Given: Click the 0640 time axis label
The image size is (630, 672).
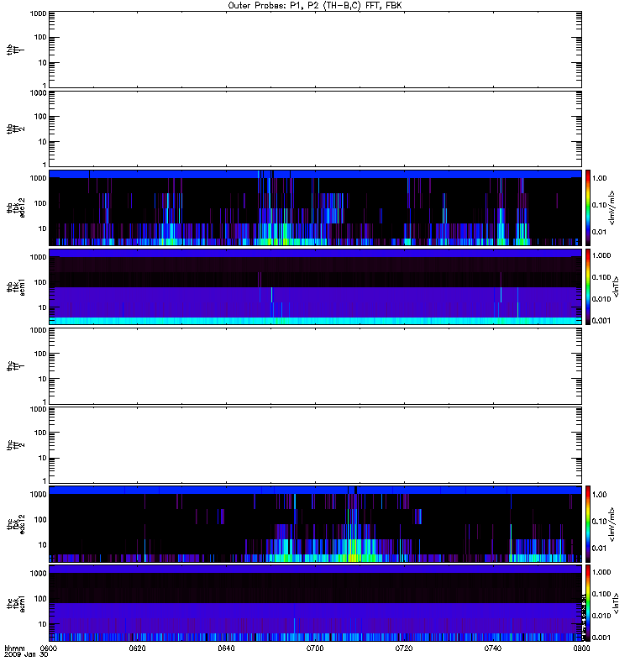Looking at the screenshot, I should pos(226,648).
